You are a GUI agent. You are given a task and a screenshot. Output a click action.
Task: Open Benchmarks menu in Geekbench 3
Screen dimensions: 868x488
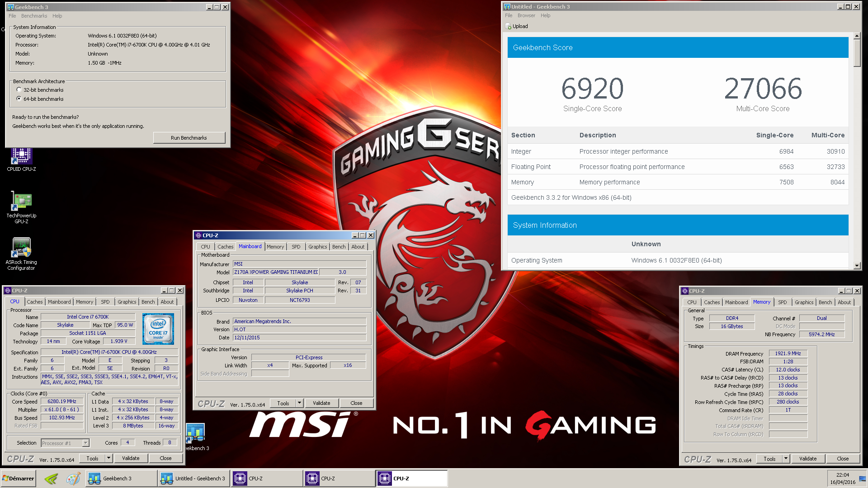34,16
